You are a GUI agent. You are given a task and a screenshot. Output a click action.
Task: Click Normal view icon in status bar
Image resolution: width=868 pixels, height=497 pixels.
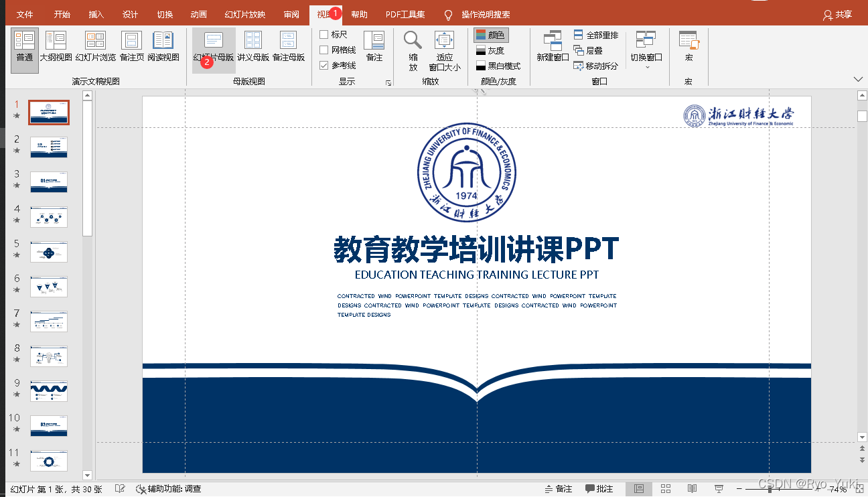pyautogui.click(x=639, y=489)
